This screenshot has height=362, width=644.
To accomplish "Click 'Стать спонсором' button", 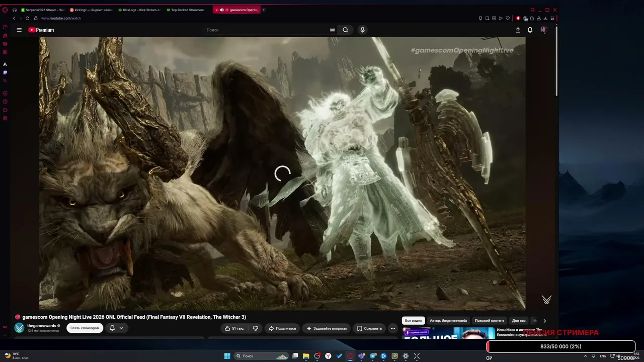I will [85, 328].
